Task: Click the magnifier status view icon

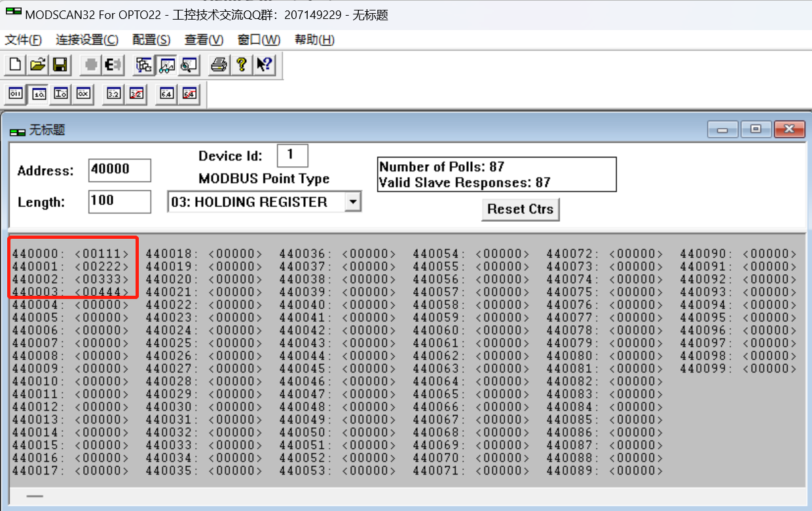Action: pos(189,64)
